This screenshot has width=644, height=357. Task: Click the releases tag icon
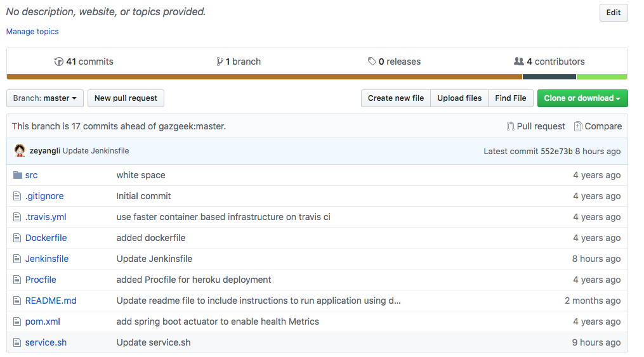tap(372, 62)
